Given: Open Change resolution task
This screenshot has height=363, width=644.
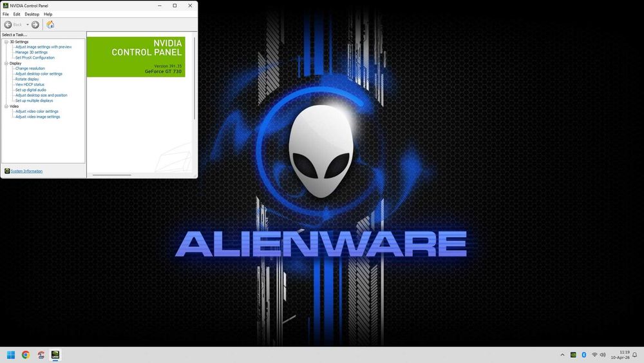Looking at the screenshot, I should coord(30,68).
